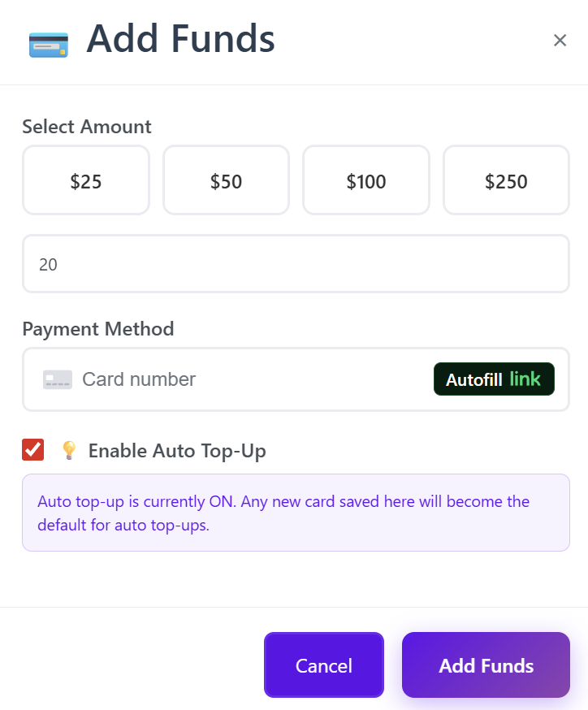Screen dimensions: 588x710
Task: Click the lightbulb icon near Auto Top-Up
Action: (x=69, y=450)
